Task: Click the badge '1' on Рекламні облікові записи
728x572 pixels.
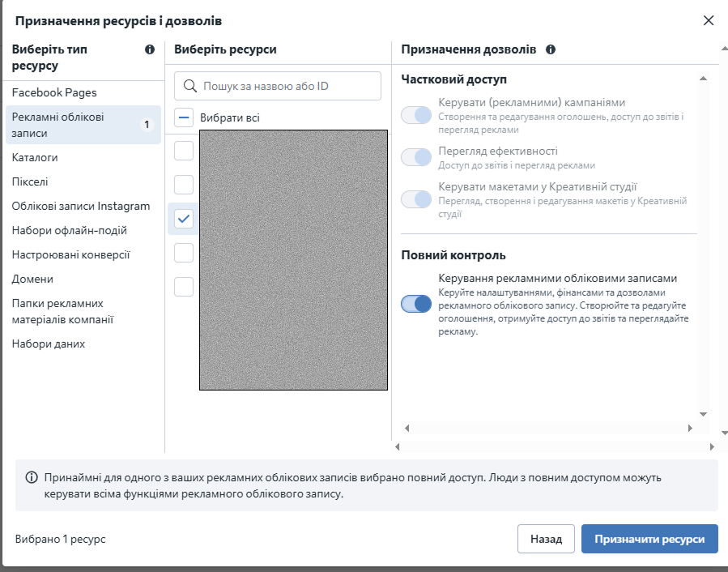Action: [147, 125]
